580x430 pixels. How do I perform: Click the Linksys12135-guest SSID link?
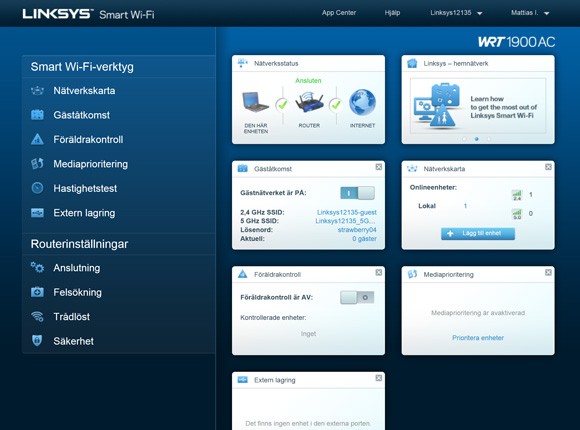(347, 212)
